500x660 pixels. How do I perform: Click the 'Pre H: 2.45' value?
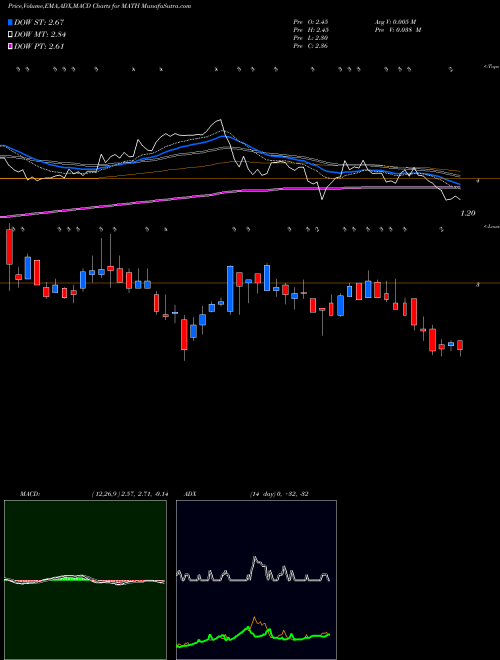coord(311,30)
